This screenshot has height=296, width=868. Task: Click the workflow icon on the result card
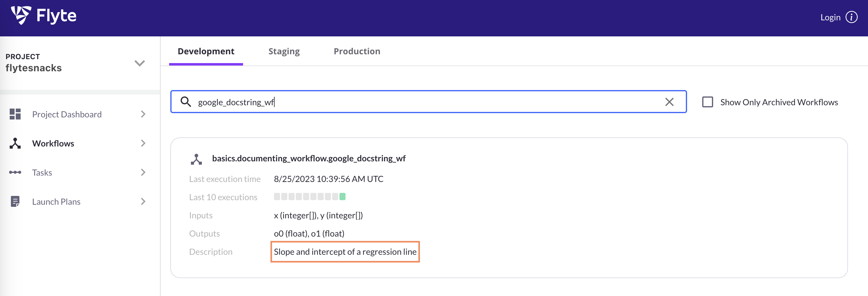[x=196, y=159]
